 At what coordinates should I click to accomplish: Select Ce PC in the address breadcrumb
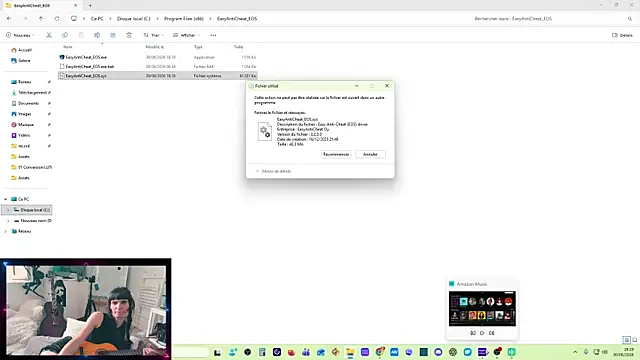click(97, 18)
